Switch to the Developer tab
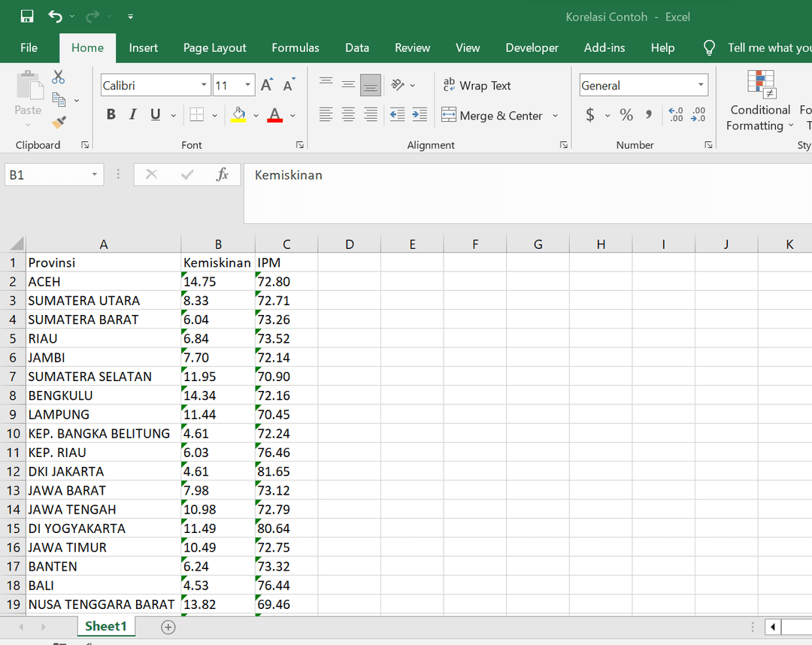Screen dimensions: 812x645 click(x=532, y=47)
